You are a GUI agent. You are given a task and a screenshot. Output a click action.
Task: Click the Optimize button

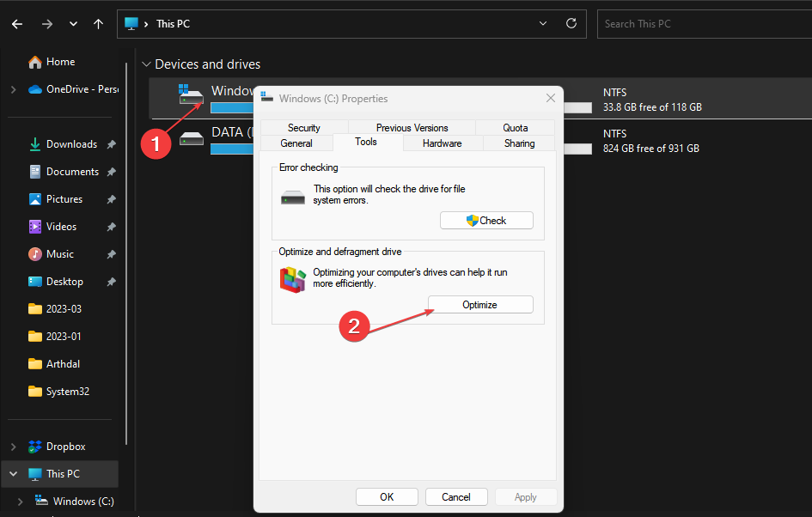[x=480, y=305]
